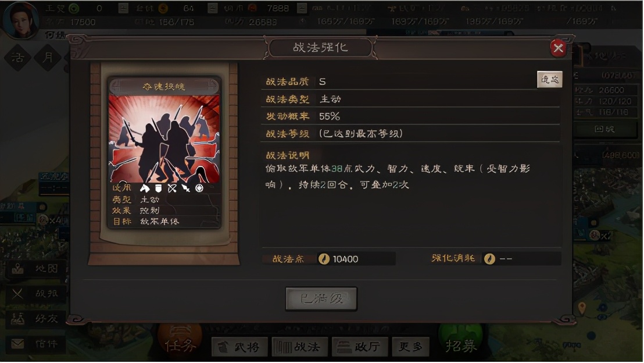Viewport: 644px width, 363px height.
Task: Click the 回城 return-to-city button
Action: [604, 129]
